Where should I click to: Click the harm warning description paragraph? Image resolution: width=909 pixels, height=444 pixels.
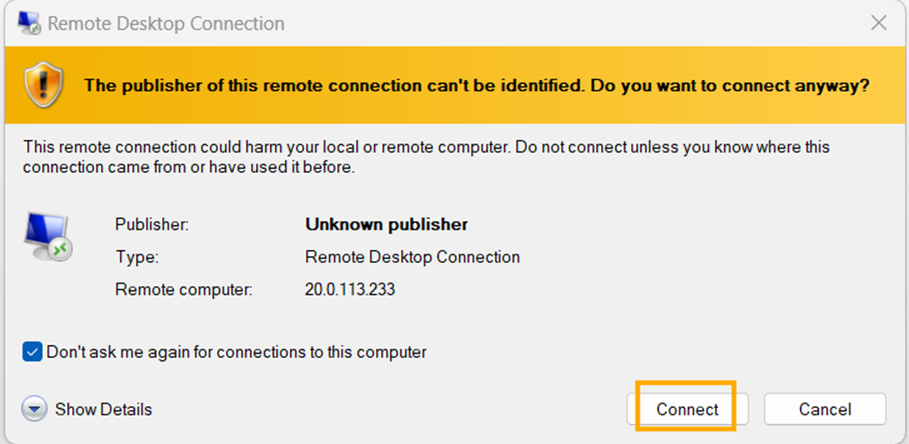click(426, 157)
